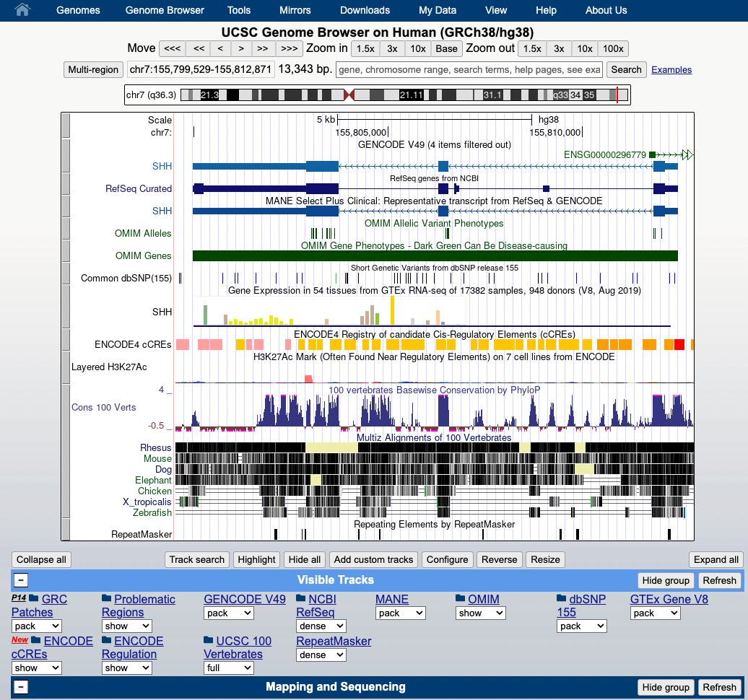The height and width of the screenshot is (700, 748).
Task: Open the Examples link
Action: pyautogui.click(x=671, y=69)
